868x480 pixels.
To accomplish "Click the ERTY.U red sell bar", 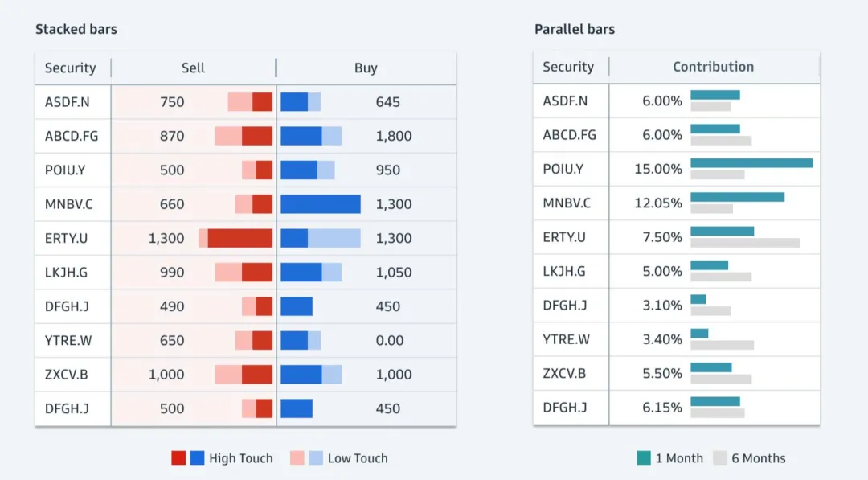I will click(x=240, y=238).
